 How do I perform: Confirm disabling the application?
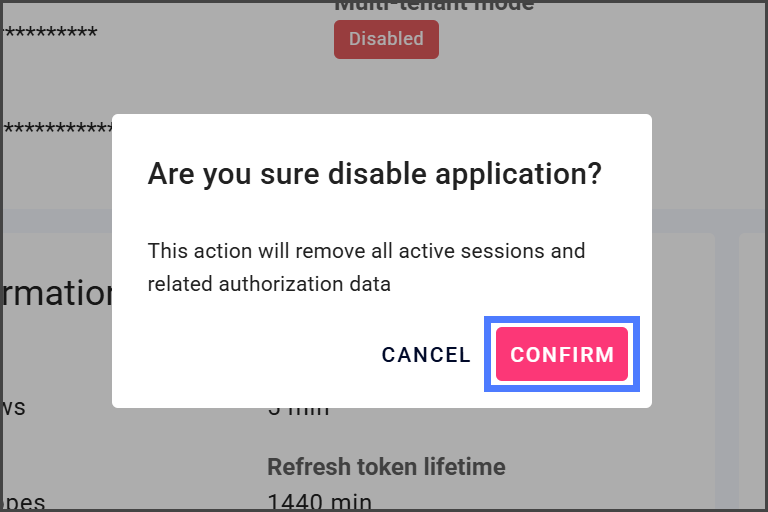pyautogui.click(x=561, y=354)
